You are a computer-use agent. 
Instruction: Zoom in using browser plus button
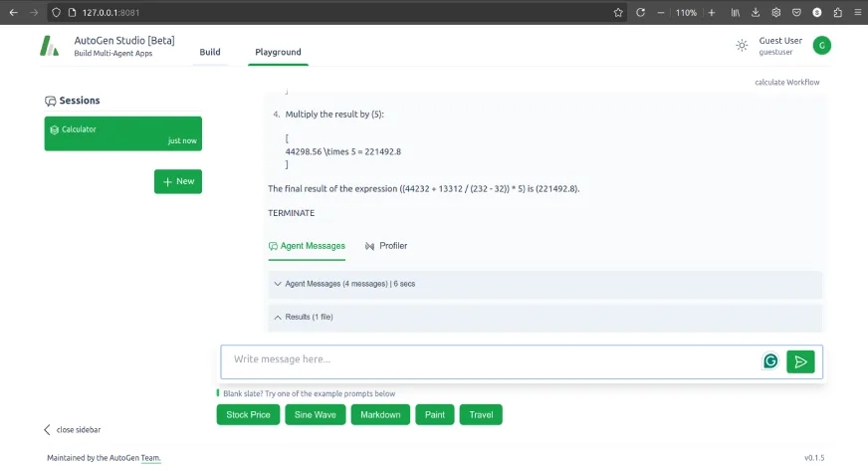pyautogui.click(x=712, y=12)
